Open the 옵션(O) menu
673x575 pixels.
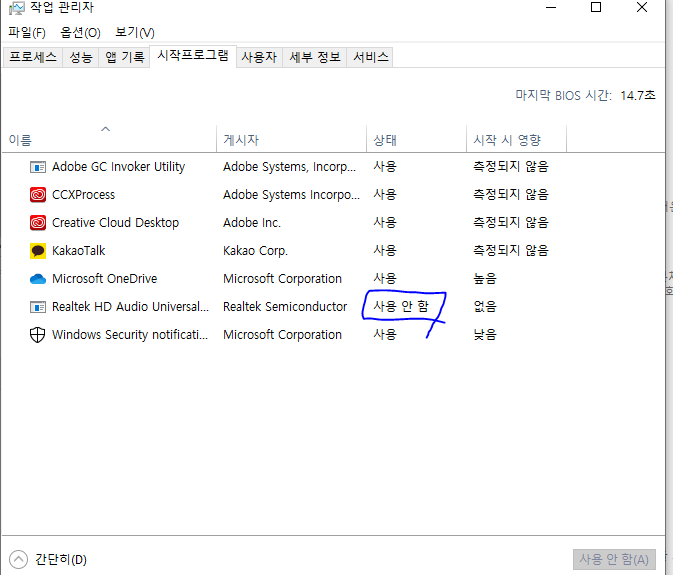[x=80, y=33]
